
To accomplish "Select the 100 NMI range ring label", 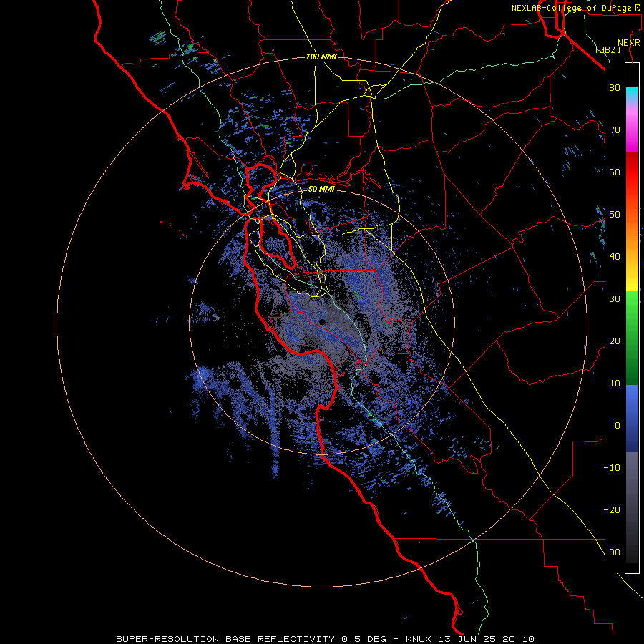I will pos(321,57).
